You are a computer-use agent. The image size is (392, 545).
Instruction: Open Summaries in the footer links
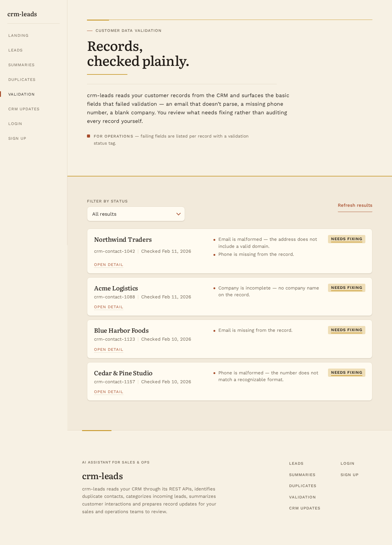[302, 475]
